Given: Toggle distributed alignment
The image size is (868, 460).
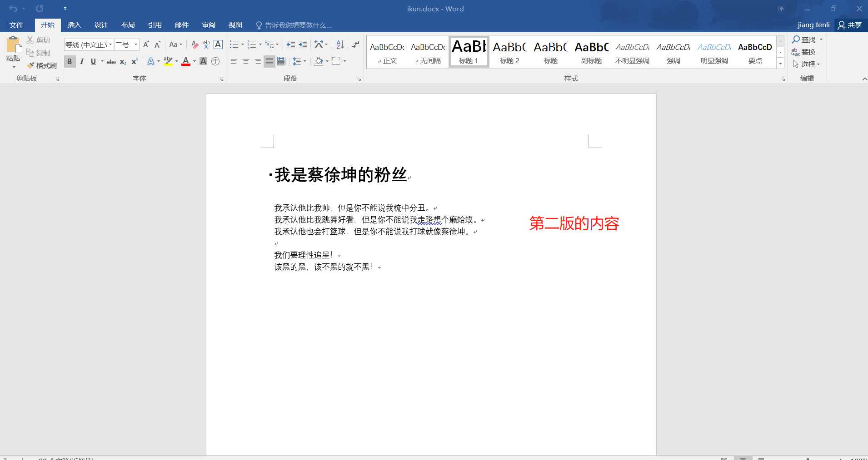Looking at the screenshot, I should coord(281,61).
